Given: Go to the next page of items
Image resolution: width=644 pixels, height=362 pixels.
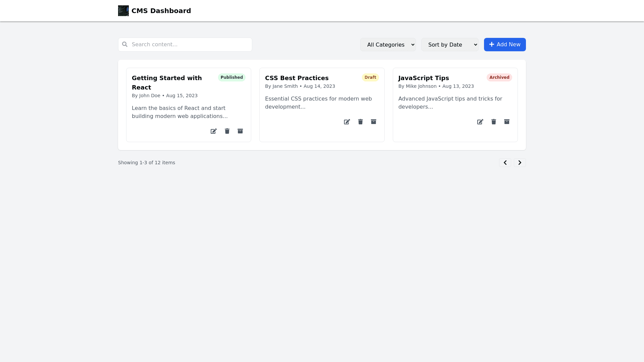Looking at the screenshot, I should (520, 163).
